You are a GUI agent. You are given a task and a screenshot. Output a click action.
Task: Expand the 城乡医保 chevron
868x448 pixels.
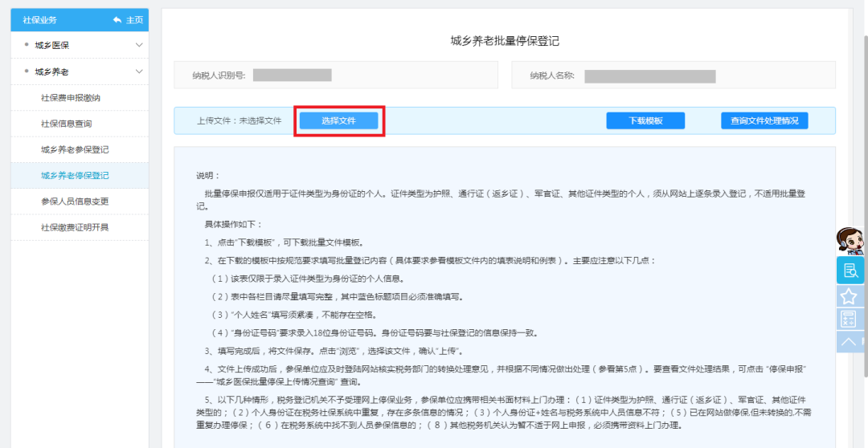tap(139, 45)
